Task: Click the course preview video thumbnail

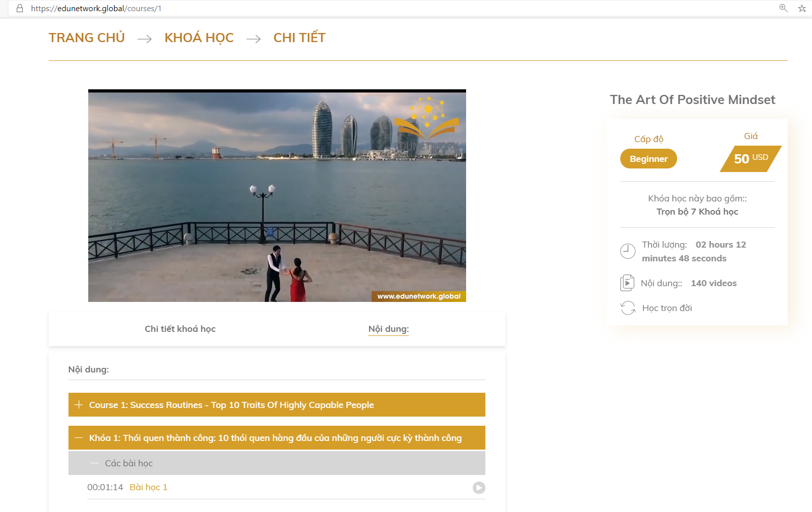Action: pos(277,196)
